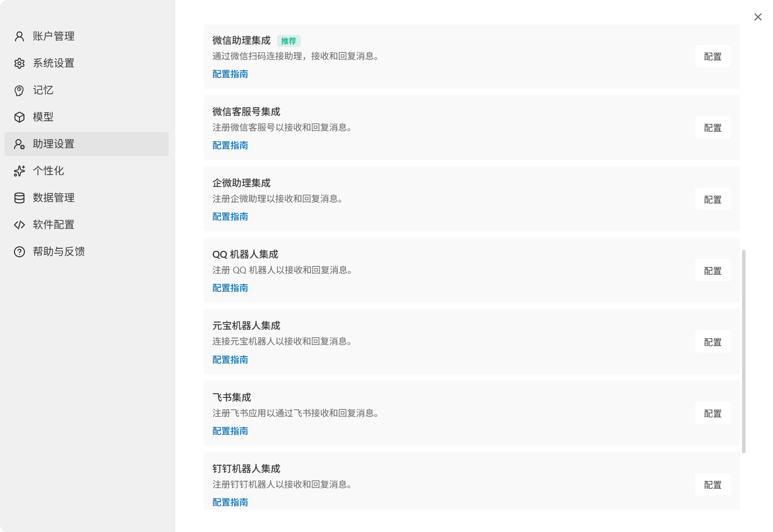
Task: Click the 软件配置 code brackets icon
Action: pos(19,225)
